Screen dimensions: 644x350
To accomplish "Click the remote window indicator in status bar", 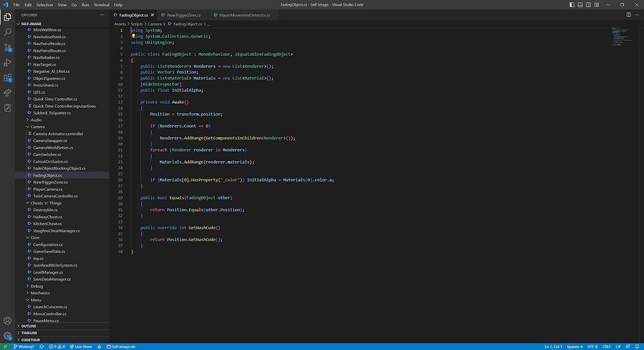I will coord(5,347).
